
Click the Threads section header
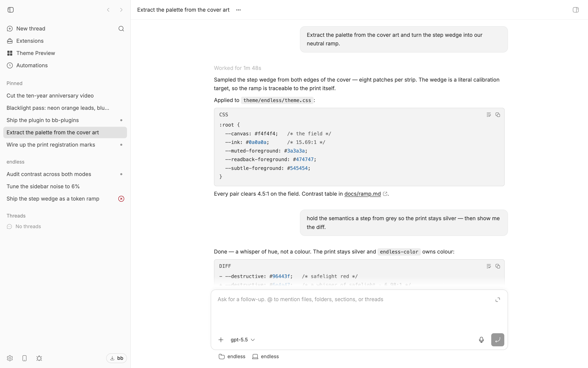point(16,216)
